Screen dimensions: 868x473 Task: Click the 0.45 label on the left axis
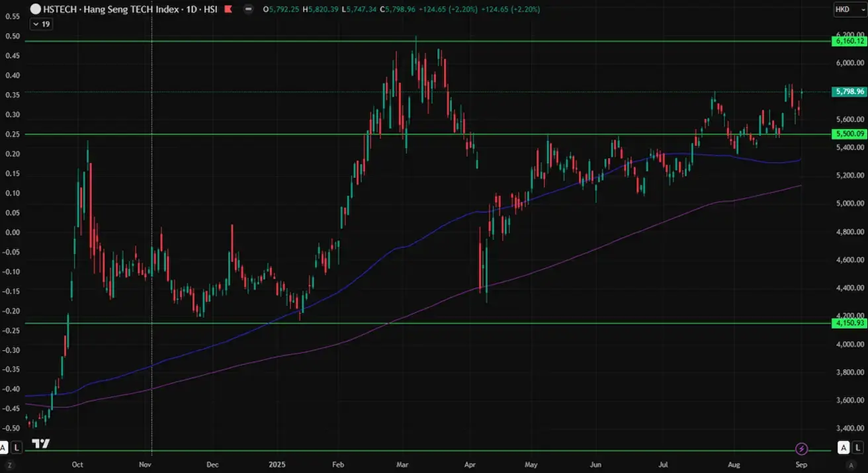[12, 56]
